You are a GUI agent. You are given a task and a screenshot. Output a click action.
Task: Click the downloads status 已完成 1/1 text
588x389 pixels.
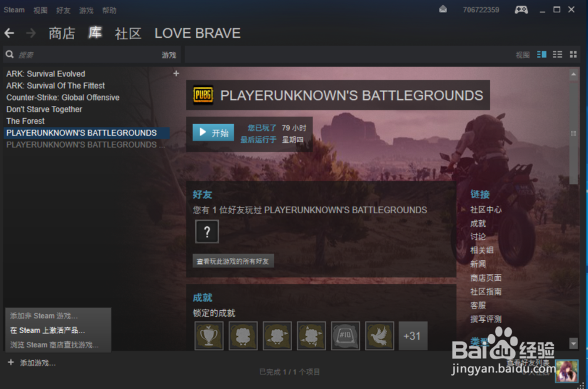(x=289, y=372)
